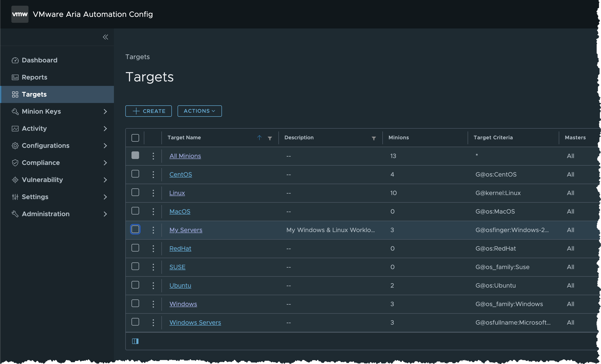Click the G@kernel:Linux criteria cell

pyautogui.click(x=498, y=193)
